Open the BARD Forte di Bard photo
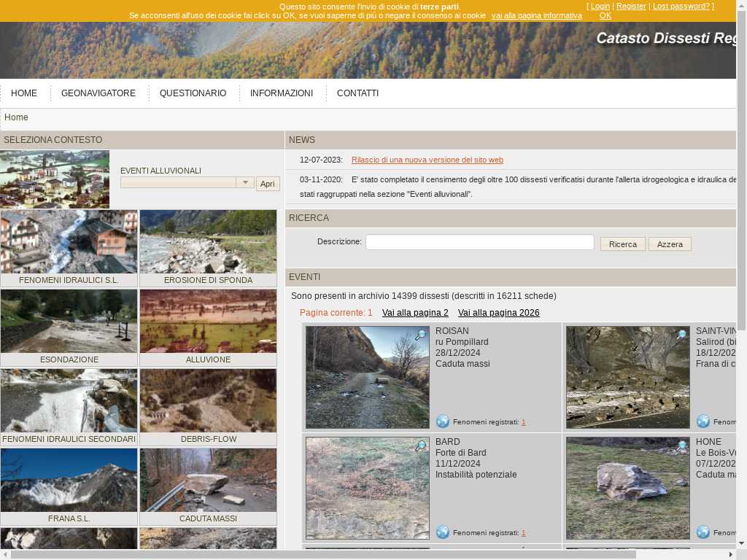Image resolution: width=747 pixels, height=560 pixels. 368,488
